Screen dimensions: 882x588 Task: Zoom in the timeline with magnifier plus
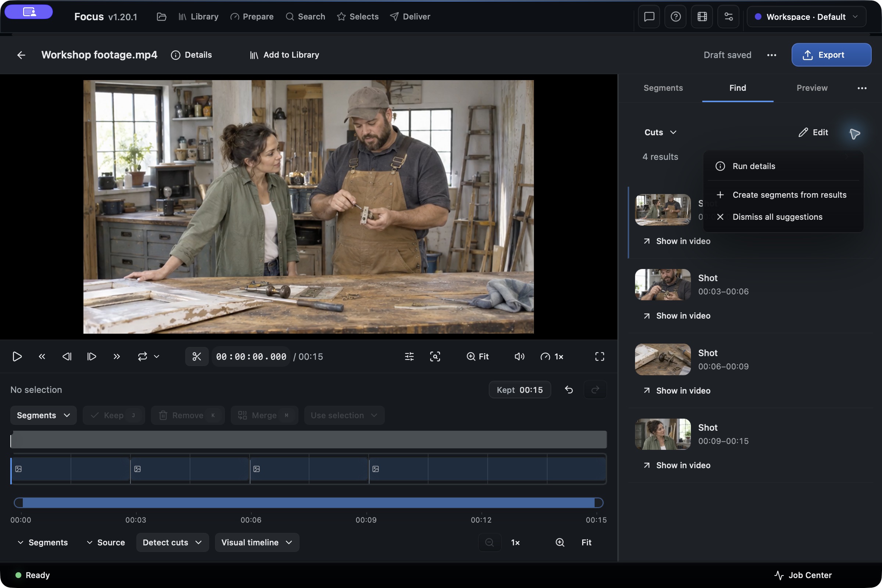coord(560,542)
